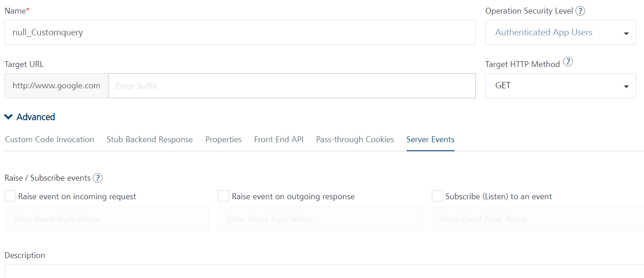Click help icon beside Raise / Subscribe events

98,178
